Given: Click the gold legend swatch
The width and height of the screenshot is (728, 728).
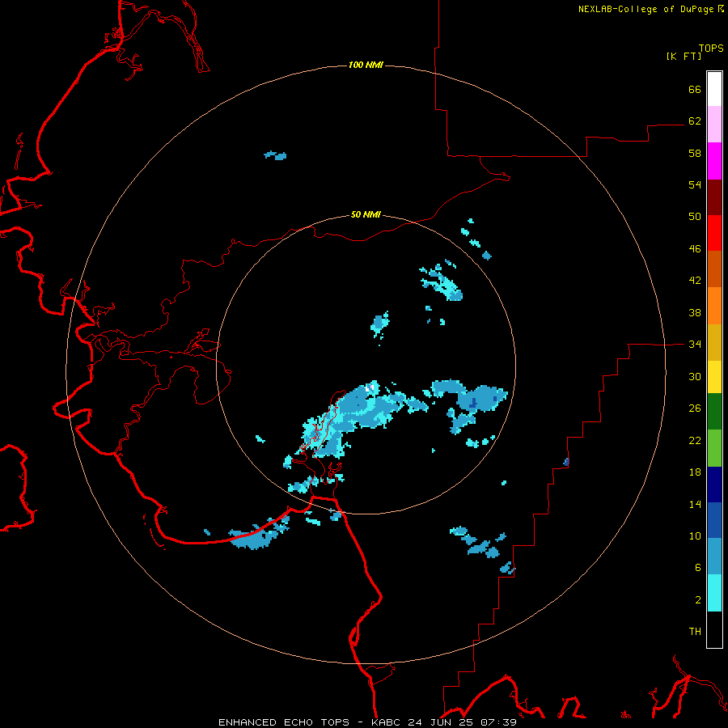Looking at the screenshot, I should (x=714, y=343).
